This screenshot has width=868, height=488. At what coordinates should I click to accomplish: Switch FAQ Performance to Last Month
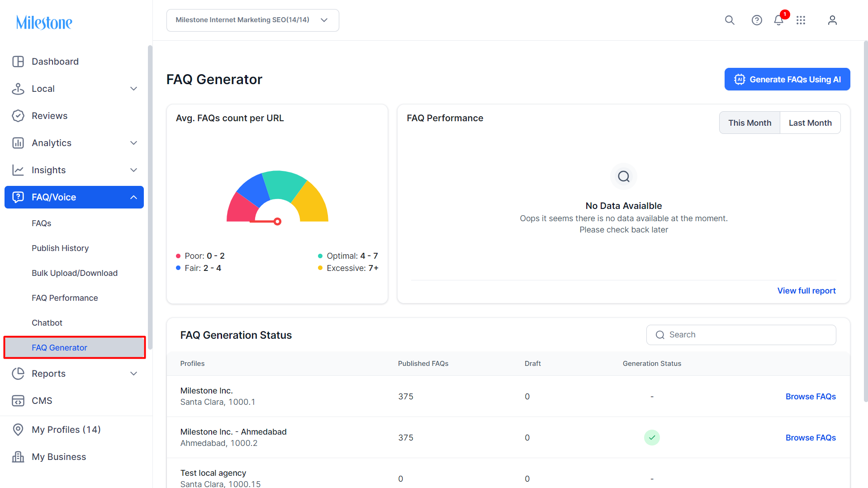810,123
